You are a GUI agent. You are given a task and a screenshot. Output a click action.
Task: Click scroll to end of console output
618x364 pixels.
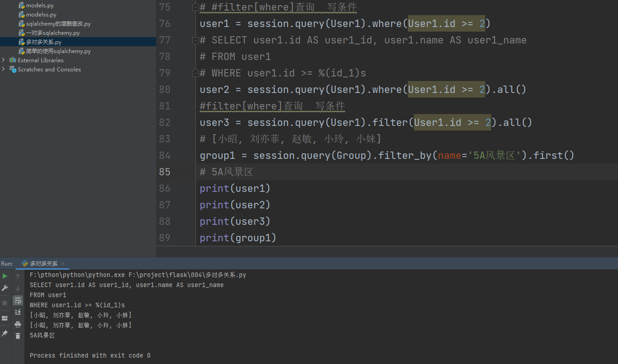(x=18, y=312)
